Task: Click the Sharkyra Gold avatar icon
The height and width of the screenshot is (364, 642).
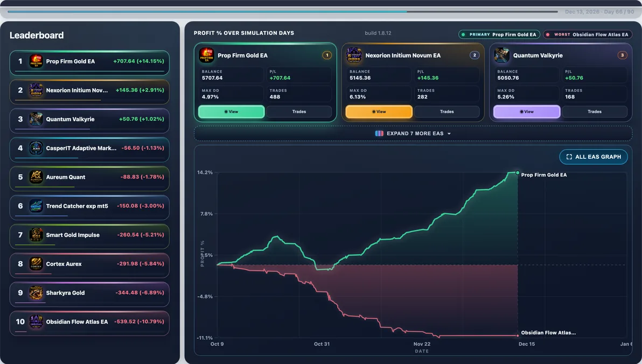Action: point(36,293)
